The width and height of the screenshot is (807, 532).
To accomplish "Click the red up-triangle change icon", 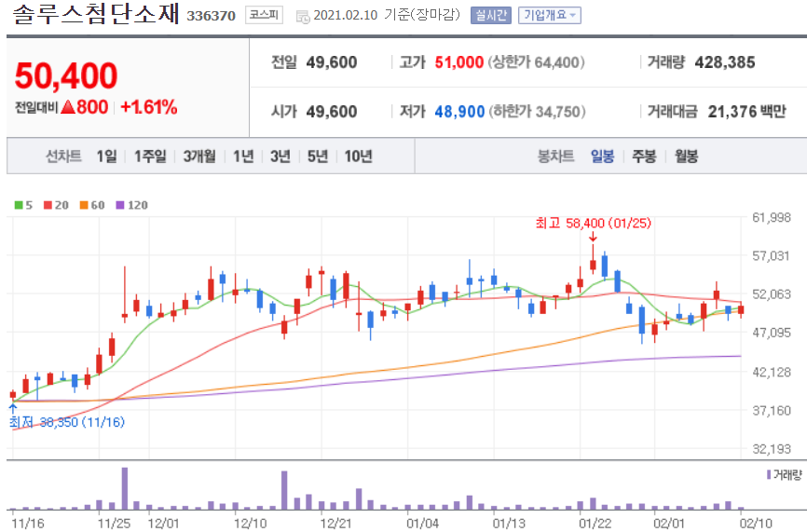I will pyautogui.click(x=68, y=107).
